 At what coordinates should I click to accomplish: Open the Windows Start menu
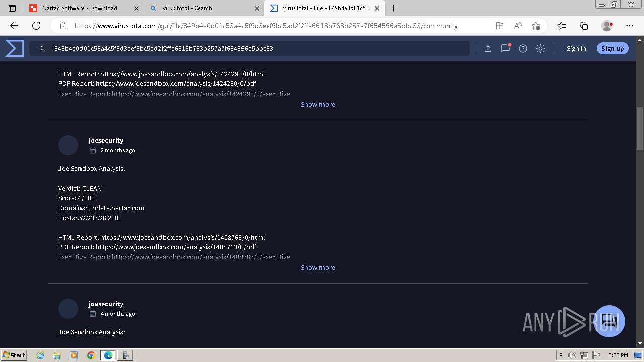14,355
